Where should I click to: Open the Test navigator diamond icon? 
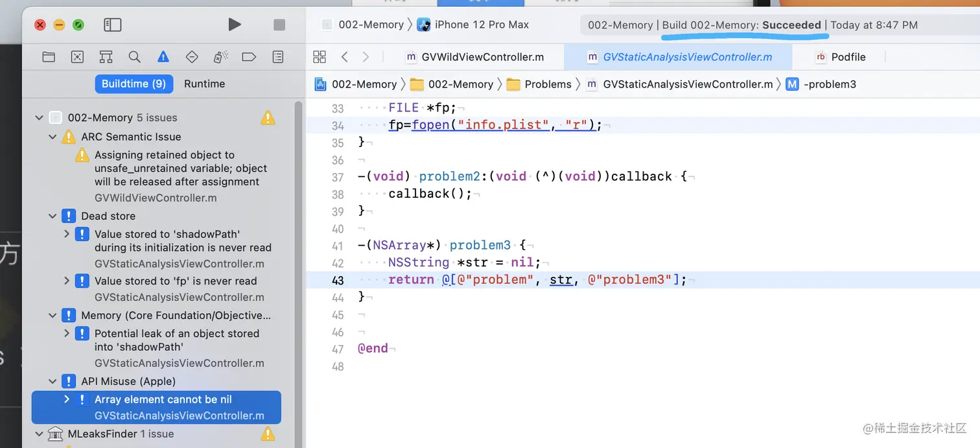(x=192, y=57)
